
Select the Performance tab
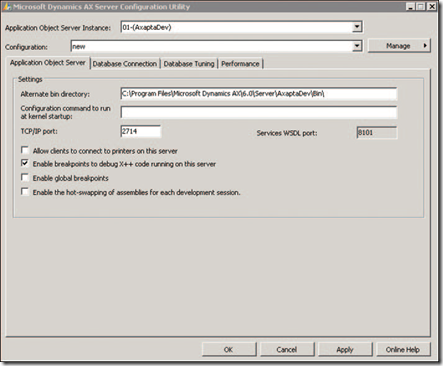(240, 64)
